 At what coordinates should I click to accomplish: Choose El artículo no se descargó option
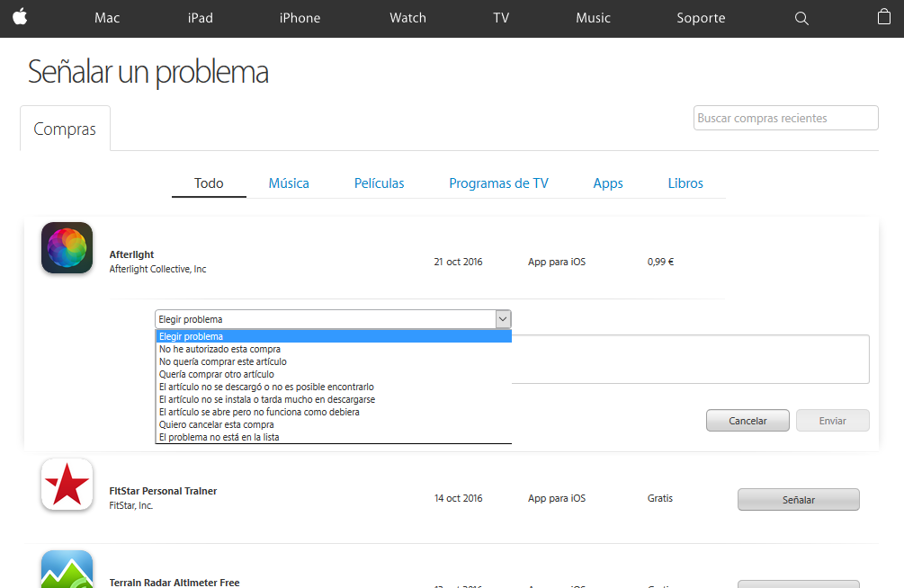[333, 387]
